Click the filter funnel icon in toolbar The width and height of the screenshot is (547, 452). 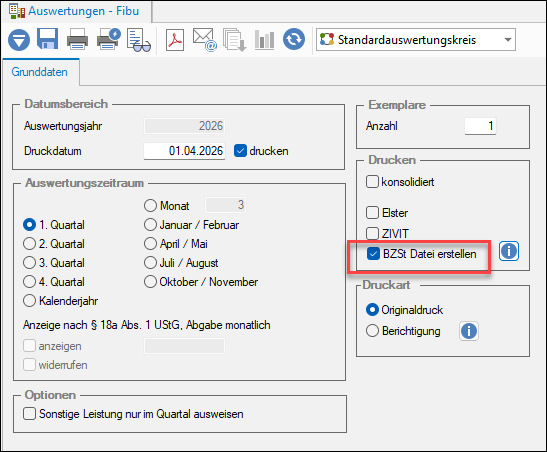(x=19, y=40)
